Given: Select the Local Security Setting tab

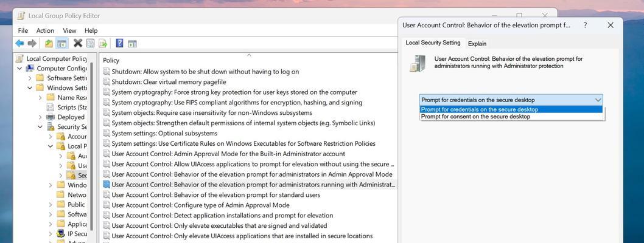Looking at the screenshot, I should click(x=433, y=43).
